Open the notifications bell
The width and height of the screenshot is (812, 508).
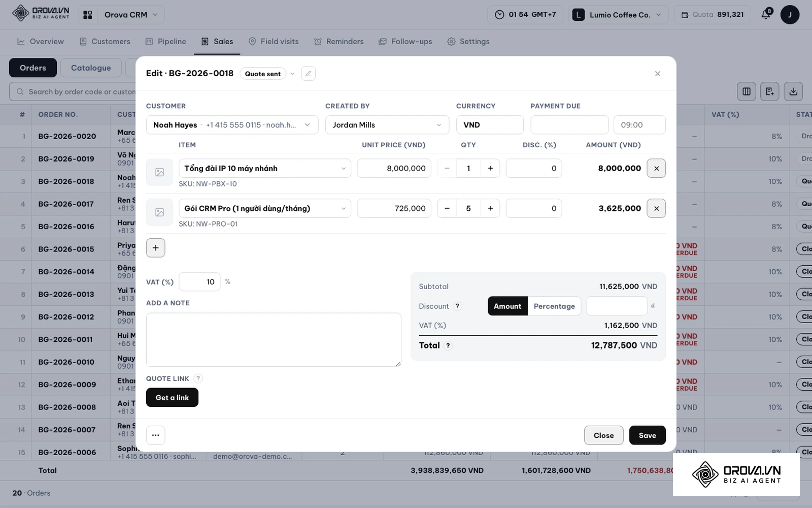pos(766,15)
